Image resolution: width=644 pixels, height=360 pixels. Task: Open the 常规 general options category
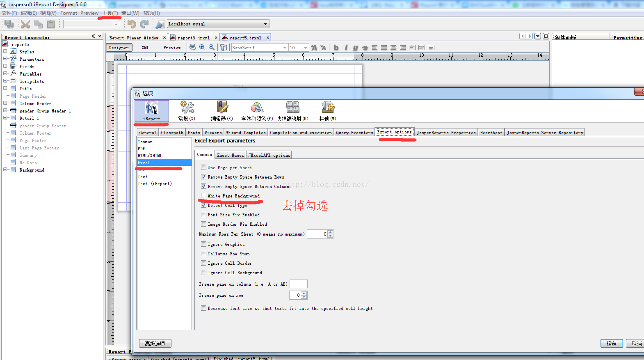(x=187, y=111)
